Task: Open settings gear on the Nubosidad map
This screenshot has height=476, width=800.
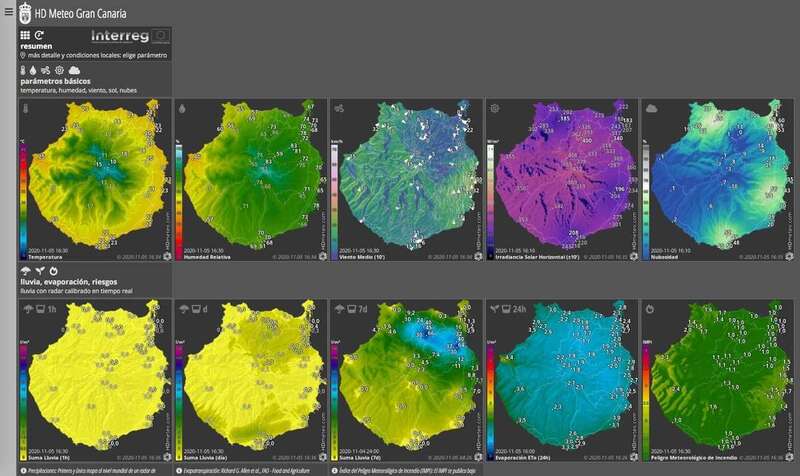Action: (x=787, y=256)
